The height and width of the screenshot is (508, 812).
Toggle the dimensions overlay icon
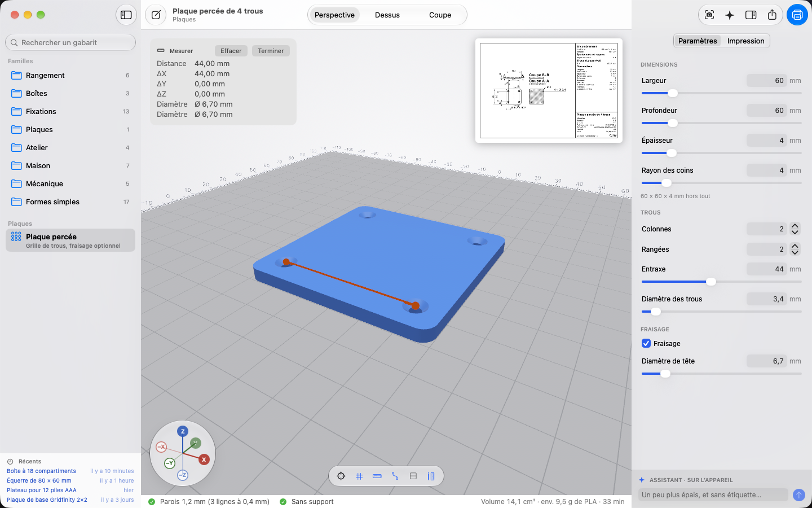431,476
